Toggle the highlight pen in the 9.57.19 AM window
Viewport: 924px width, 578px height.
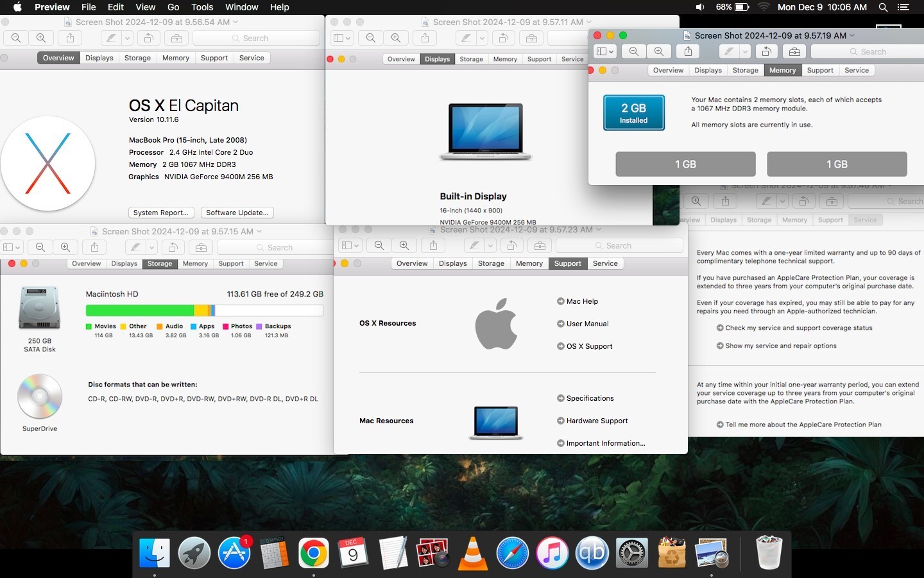click(729, 52)
